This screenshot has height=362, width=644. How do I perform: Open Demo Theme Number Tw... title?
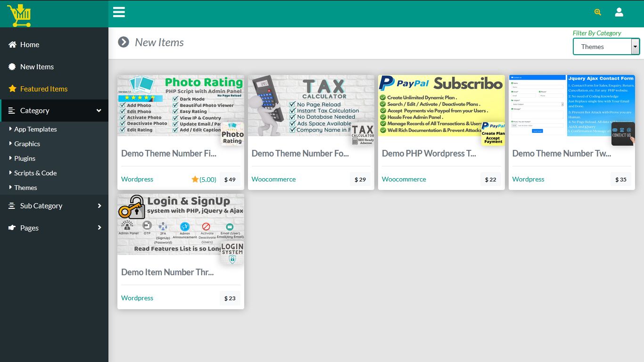(x=561, y=153)
